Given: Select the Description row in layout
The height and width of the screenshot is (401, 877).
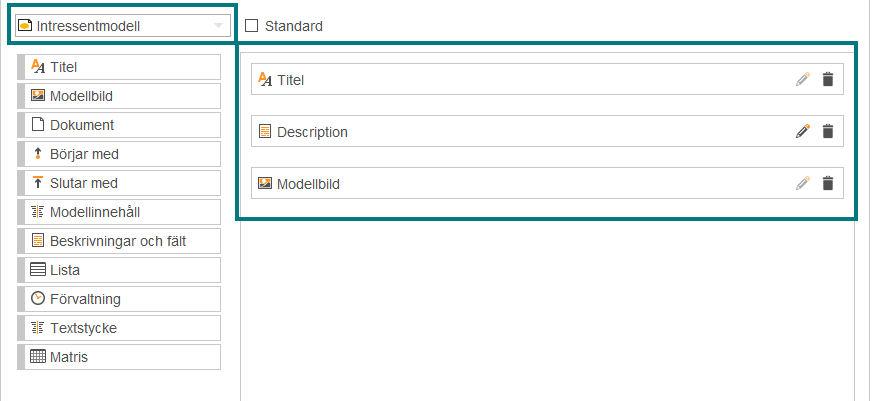Looking at the screenshot, I should (547, 131).
